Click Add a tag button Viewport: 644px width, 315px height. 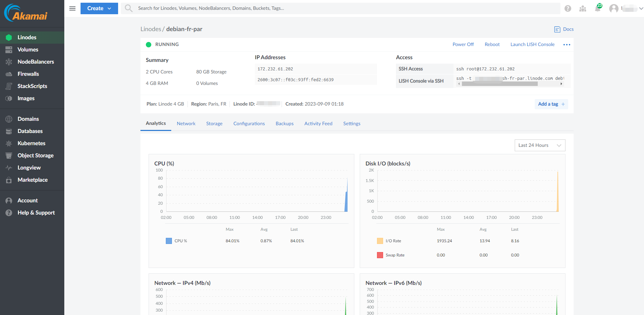551,104
